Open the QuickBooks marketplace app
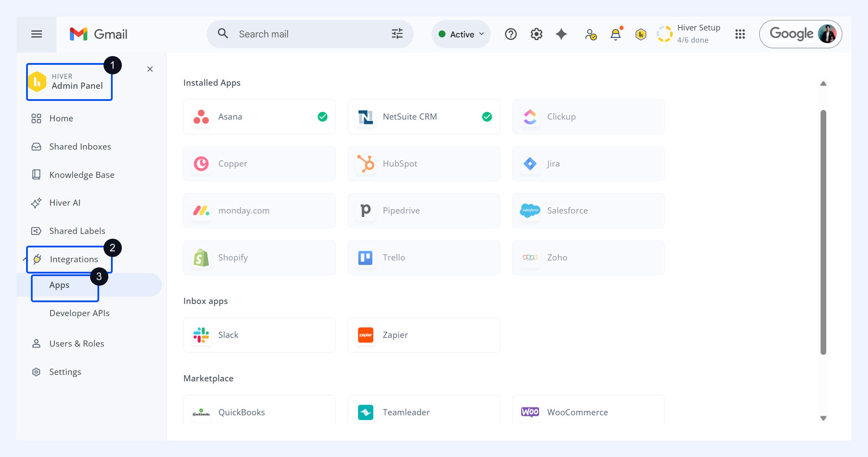 click(x=259, y=409)
